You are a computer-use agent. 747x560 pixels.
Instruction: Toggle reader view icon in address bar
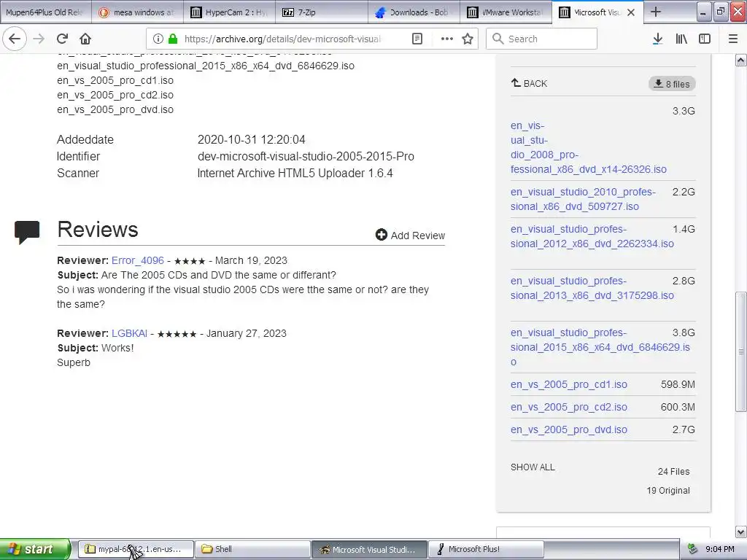coord(417,39)
